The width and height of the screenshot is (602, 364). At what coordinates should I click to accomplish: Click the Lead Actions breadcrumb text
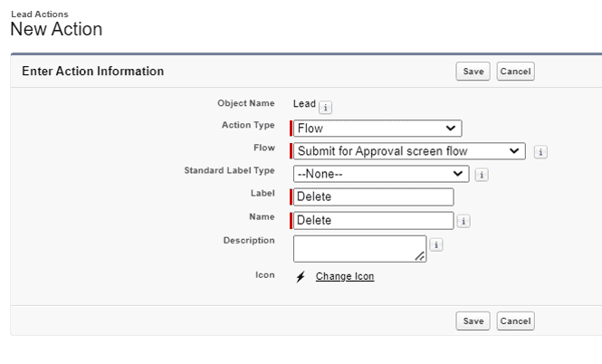pyautogui.click(x=40, y=14)
